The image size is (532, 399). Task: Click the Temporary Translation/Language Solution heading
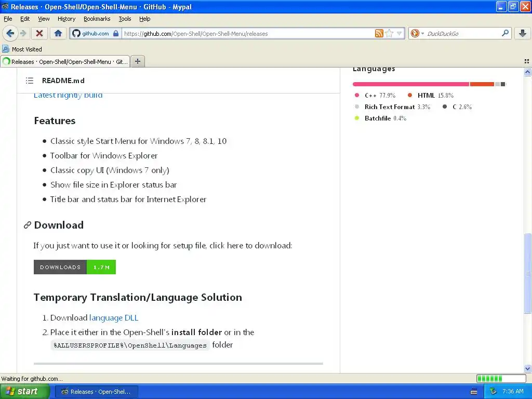pyautogui.click(x=138, y=297)
